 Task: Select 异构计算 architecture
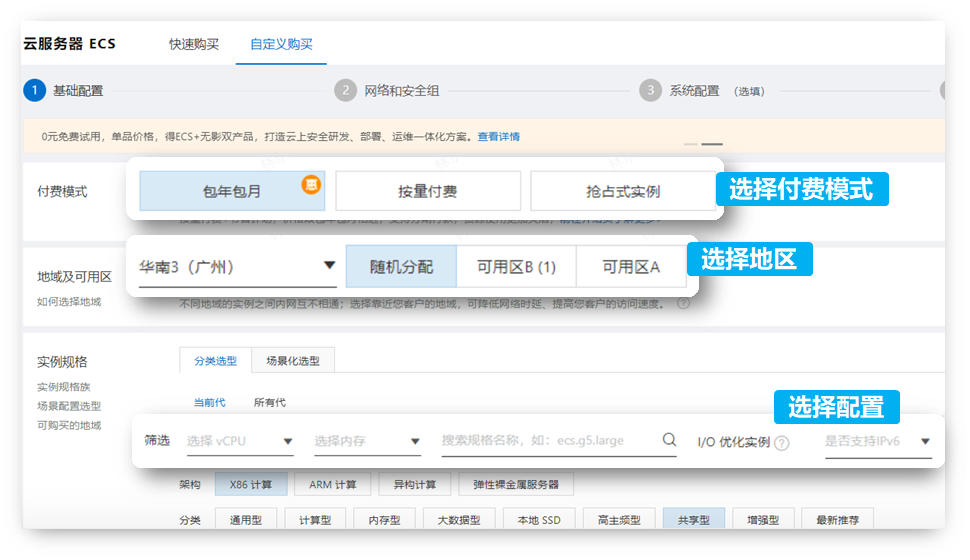tap(414, 485)
